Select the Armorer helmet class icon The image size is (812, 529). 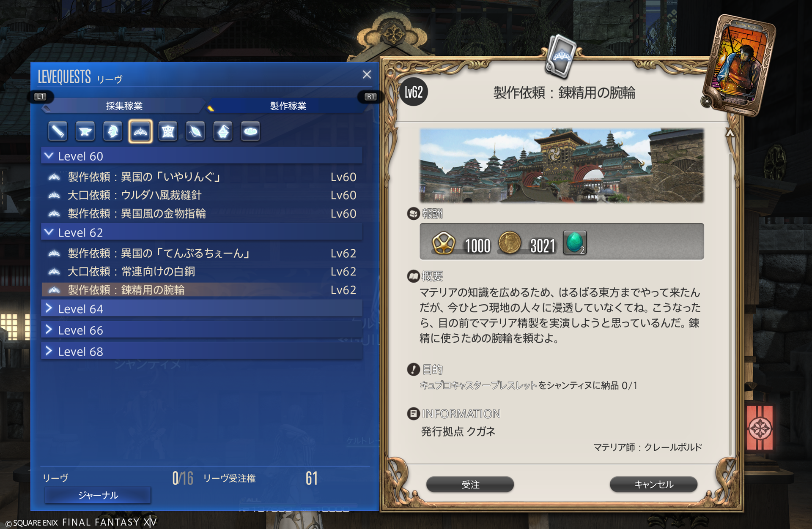click(112, 131)
